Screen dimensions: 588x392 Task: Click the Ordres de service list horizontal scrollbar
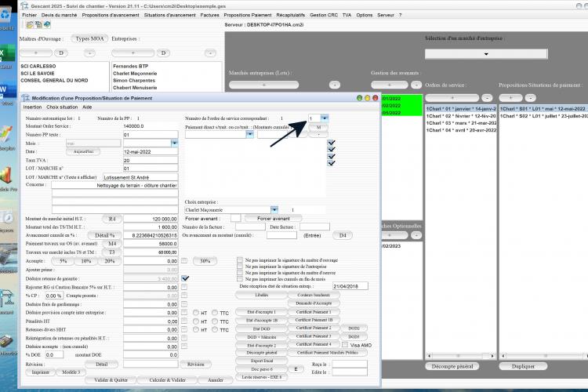[461, 356]
